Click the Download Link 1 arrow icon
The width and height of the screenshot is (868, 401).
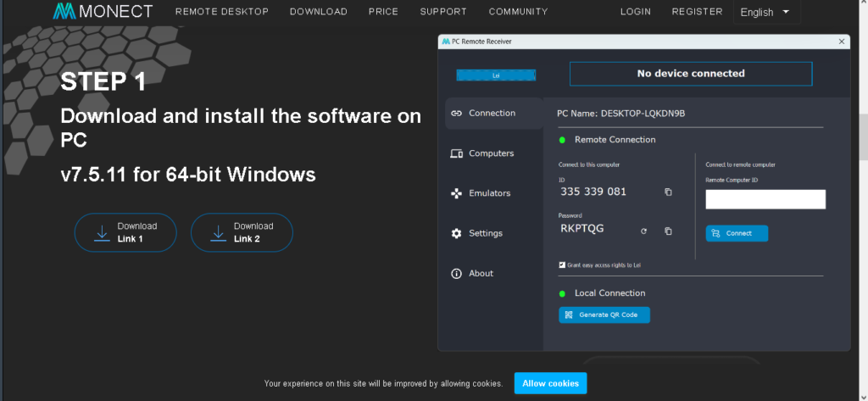point(102,232)
